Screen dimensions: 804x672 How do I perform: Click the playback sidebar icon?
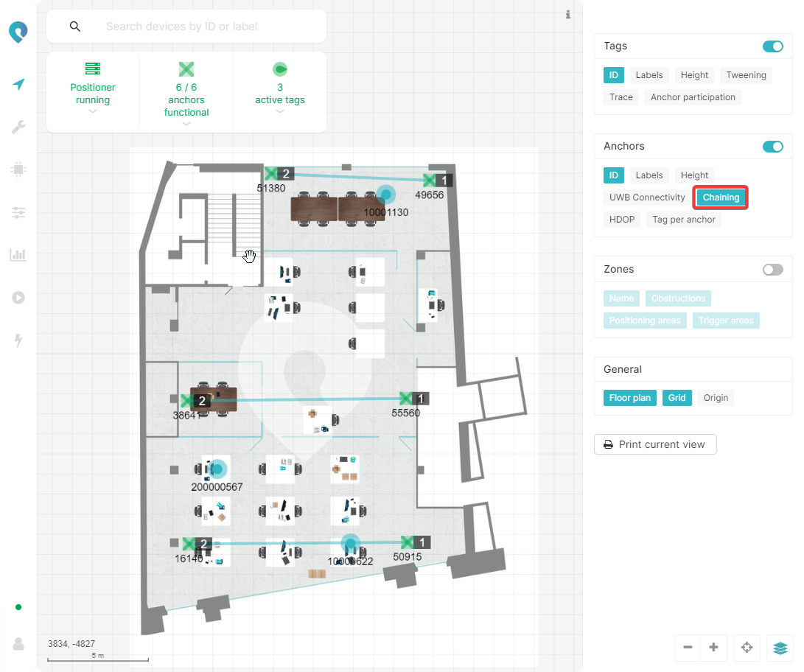[18, 298]
